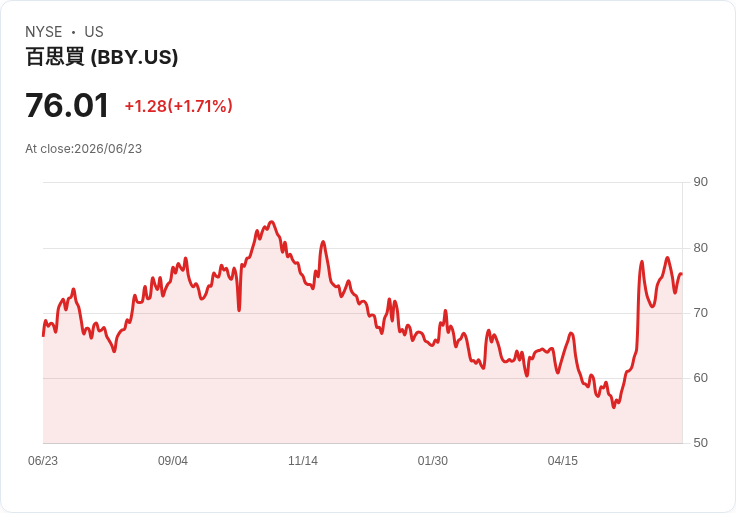The width and height of the screenshot is (736, 513).
Task: Click the +1.28(+1.71%) change indicator
Action: click(x=178, y=106)
